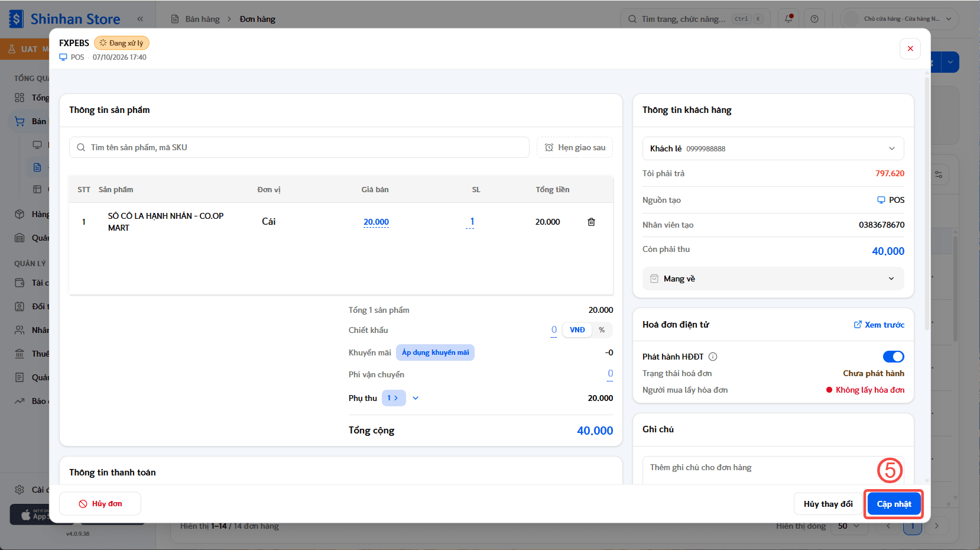This screenshot has height=550, width=980.
Task: Open the Khách lẻ customer dropdown
Action: click(x=773, y=148)
